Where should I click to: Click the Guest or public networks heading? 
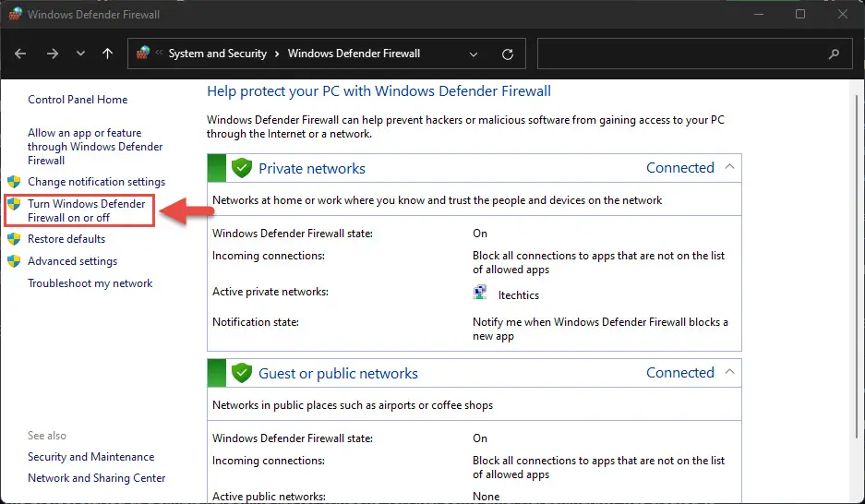click(x=338, y=373)
